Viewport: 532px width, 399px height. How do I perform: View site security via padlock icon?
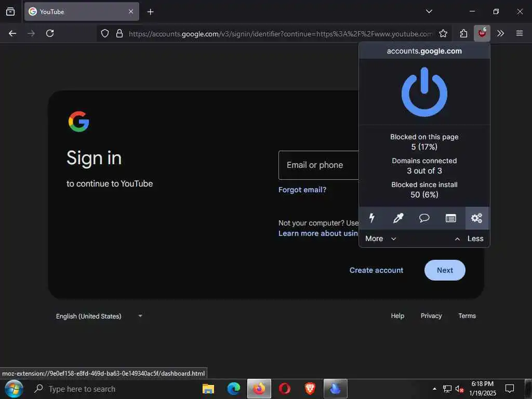tap(119, 33)
